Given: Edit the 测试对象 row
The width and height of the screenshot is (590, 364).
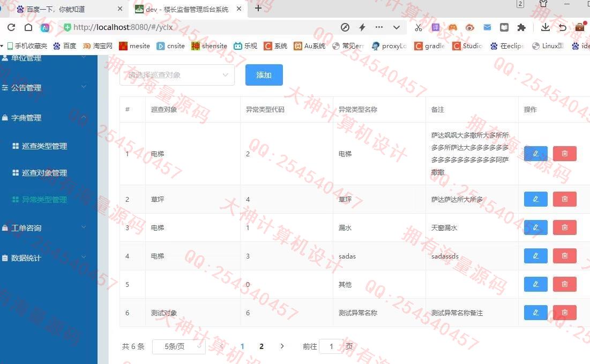Looking at the screenshot, I should (x=535, y=313).
